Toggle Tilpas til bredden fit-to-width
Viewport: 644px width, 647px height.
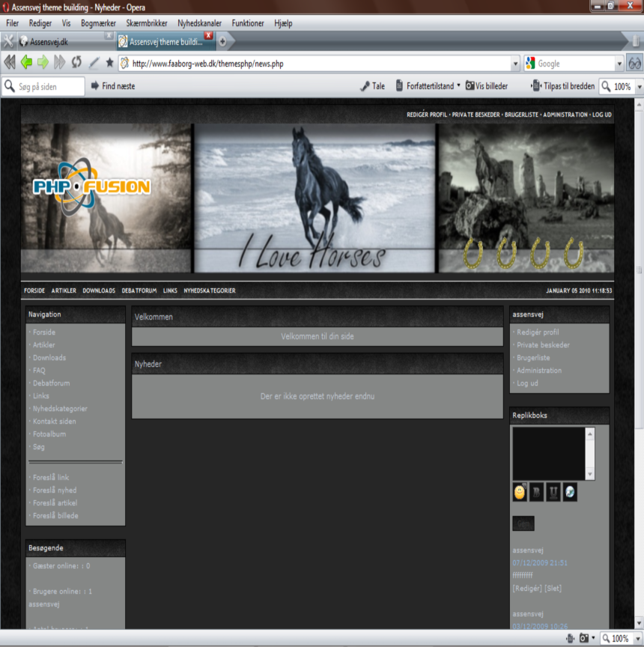pos(562,86)
